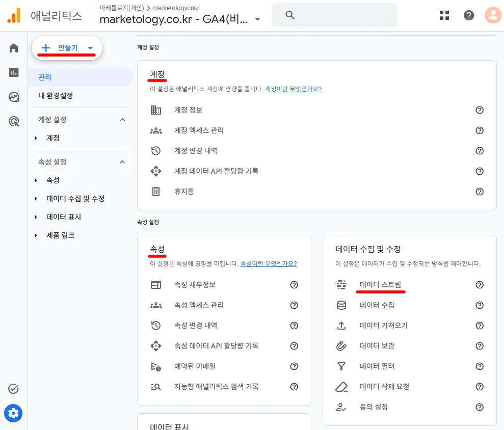Image resolution: width=504 pixels, height=430 pixels.
Task: Click the Admin gear icon
Action: [x=13, y=413]
